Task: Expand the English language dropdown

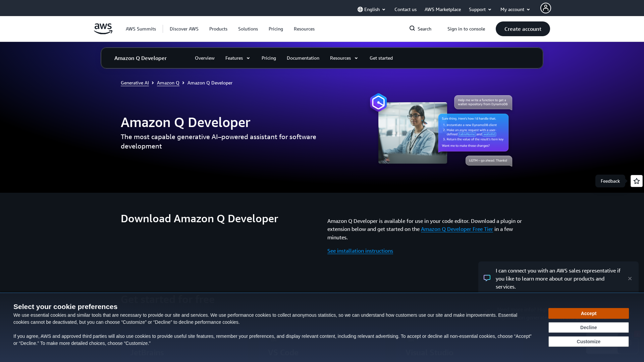Action: [x=372, y=9]
